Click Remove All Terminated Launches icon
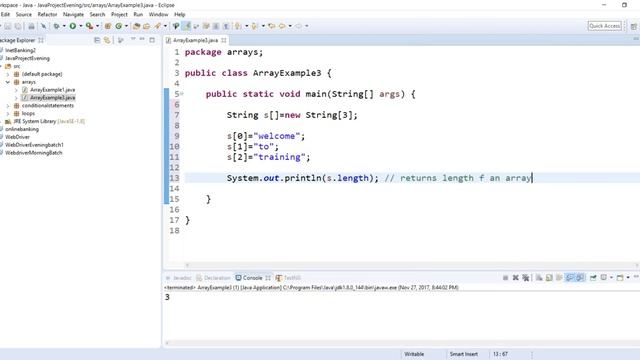 tap(526, 278)
